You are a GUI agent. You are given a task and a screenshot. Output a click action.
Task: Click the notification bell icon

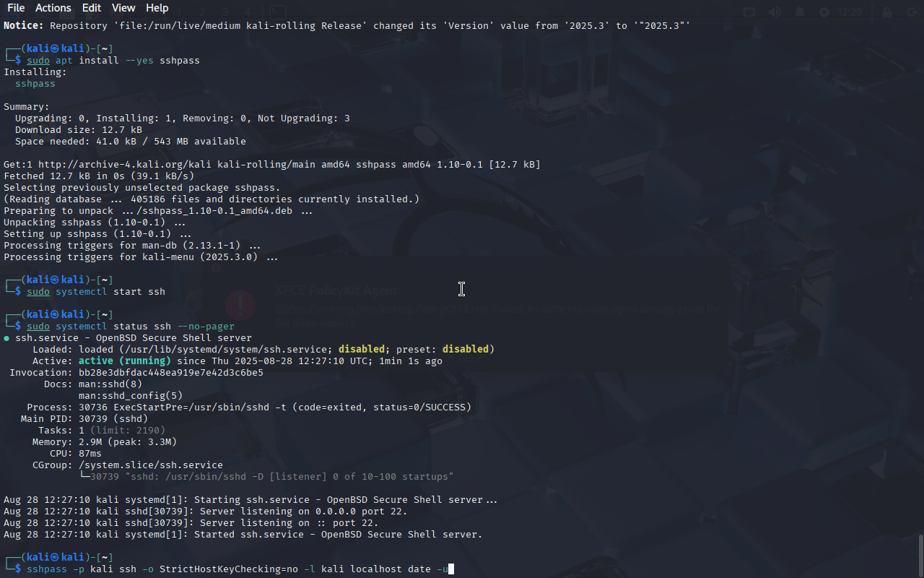800,12
